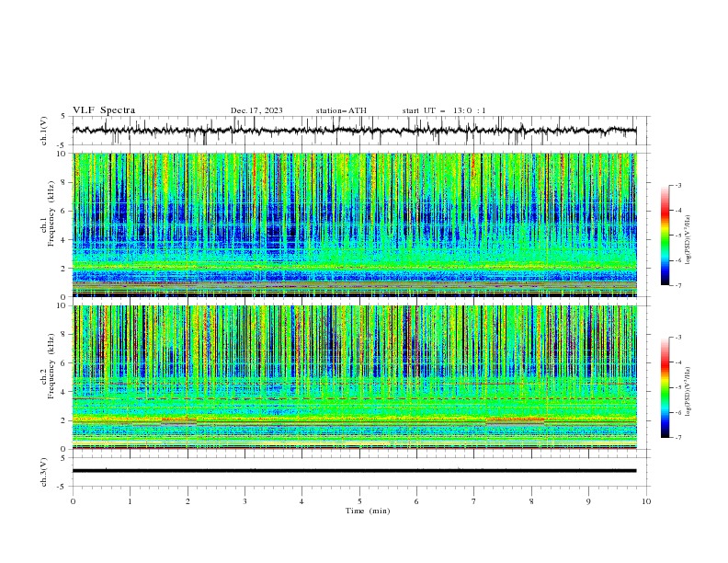Click the '5' tick on the time axis
Viewport: 728px width, 563px height.
point(359,501)
